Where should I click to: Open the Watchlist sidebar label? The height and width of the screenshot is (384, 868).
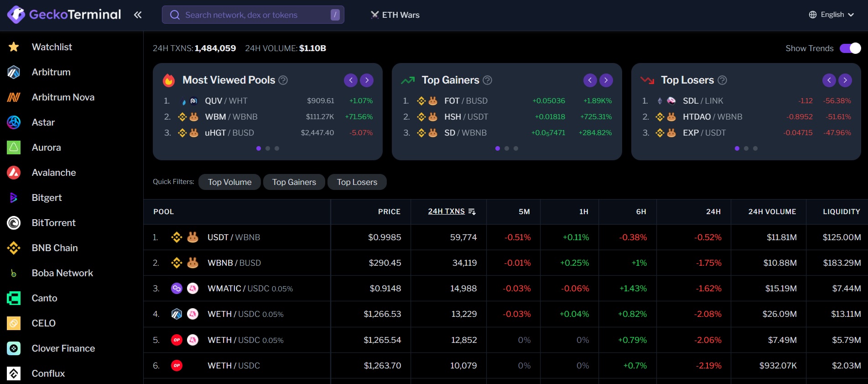(x=52, y=47)
